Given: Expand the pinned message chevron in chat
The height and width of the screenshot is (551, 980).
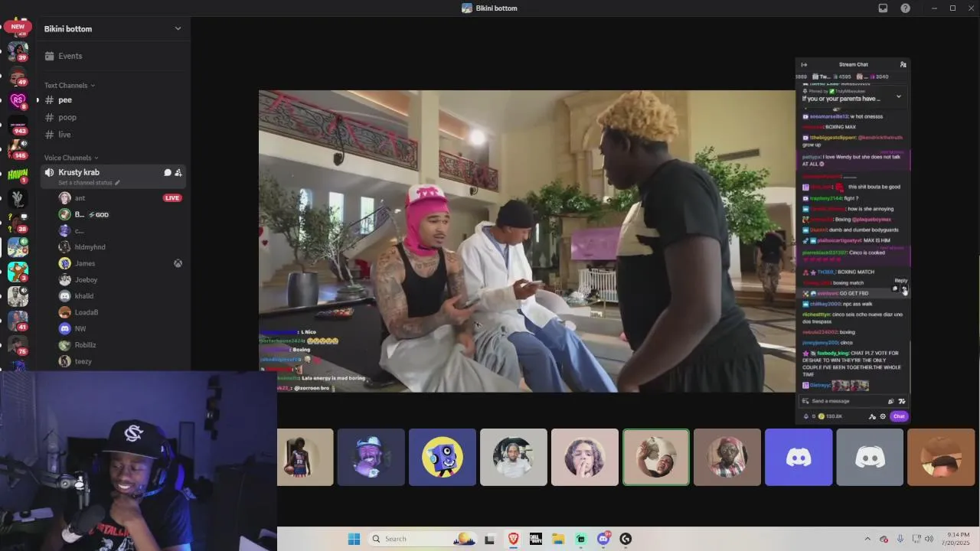Looking at the screenshot, I should coord(898,96).
